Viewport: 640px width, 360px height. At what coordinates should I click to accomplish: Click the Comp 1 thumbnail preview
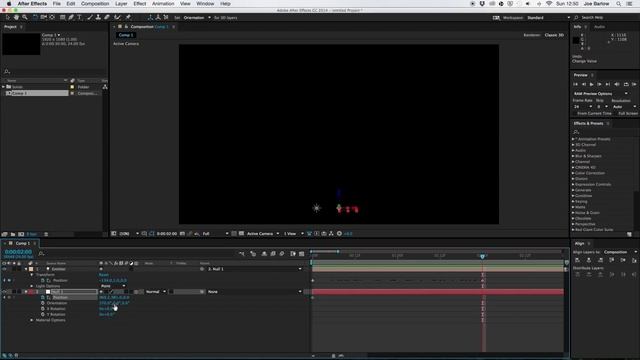coord(21,44)
